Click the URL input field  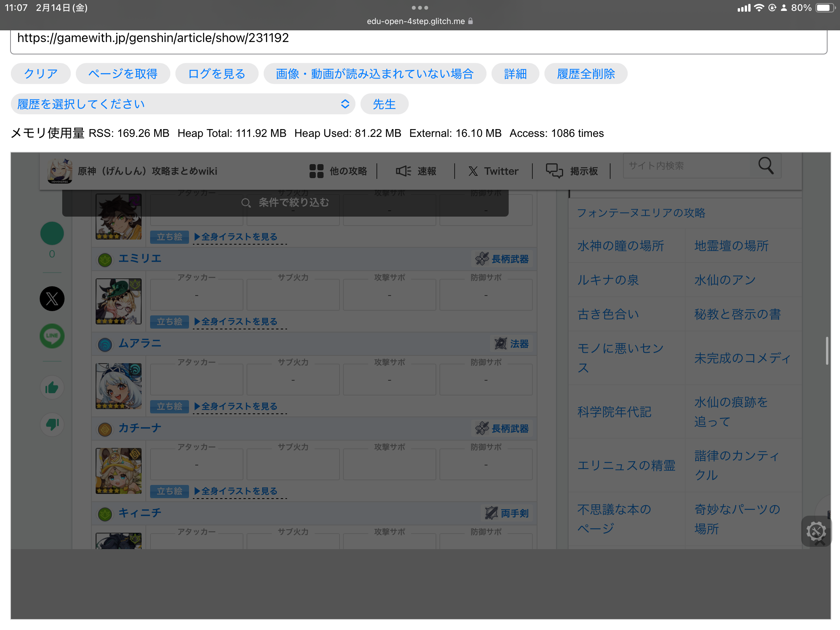(420, 38)
